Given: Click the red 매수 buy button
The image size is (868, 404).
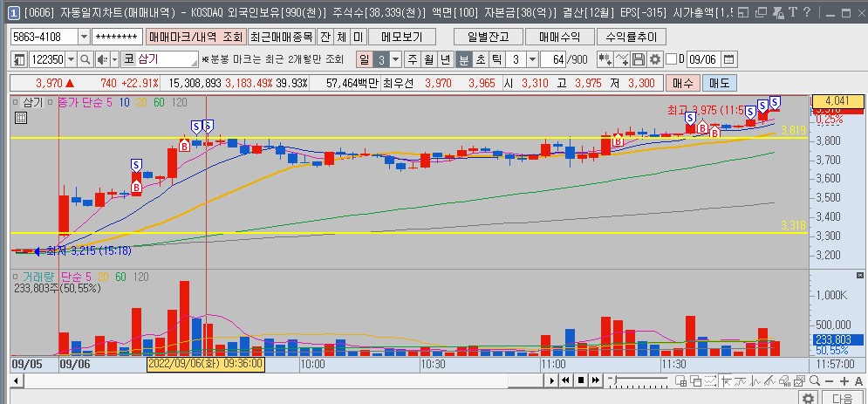Looking at the screenshot, I should (x=682, y=84).
